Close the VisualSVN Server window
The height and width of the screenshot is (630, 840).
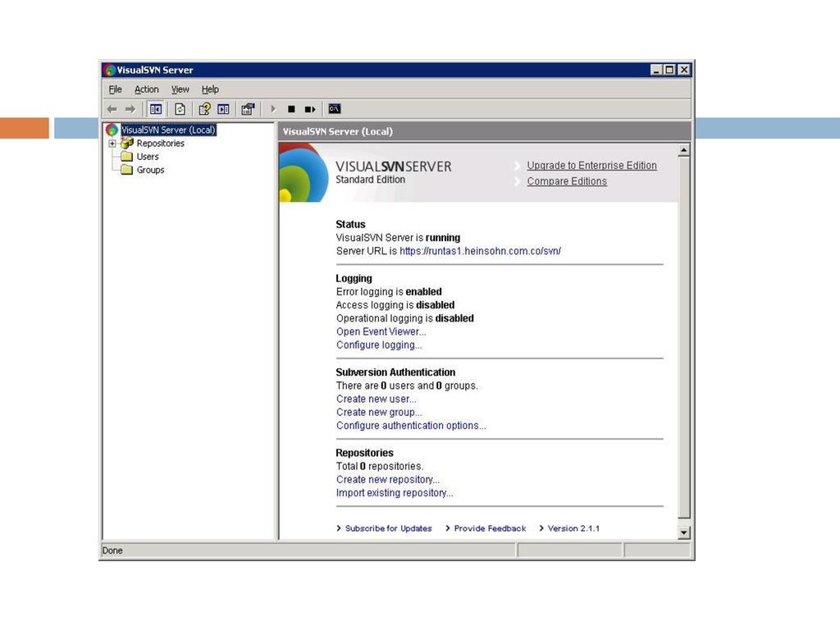(684, 70)
